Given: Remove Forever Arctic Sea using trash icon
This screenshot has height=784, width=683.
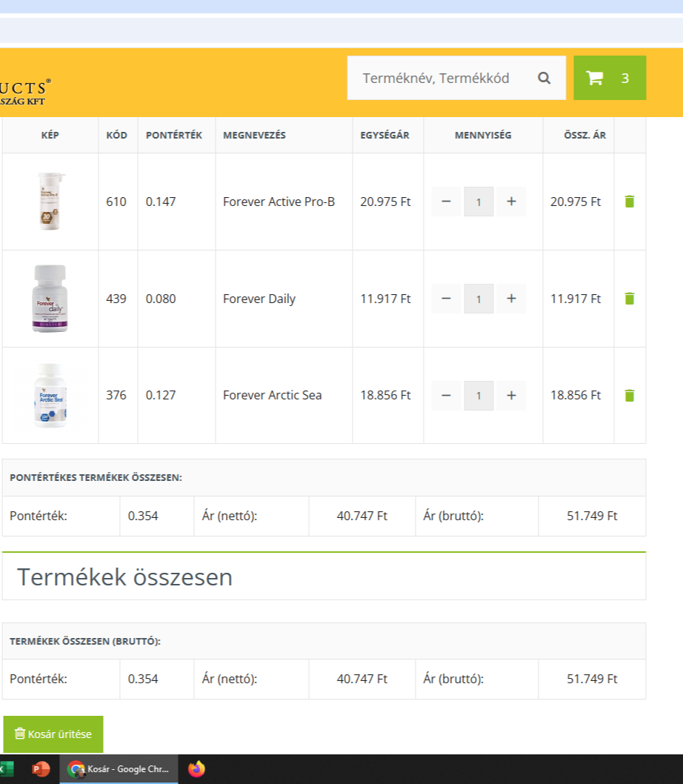Looking at the screenshot, I should coord(629,395).
